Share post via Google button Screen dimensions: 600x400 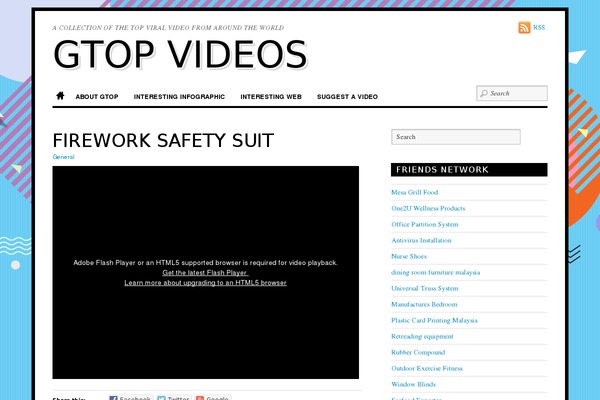tap(213, 398)
